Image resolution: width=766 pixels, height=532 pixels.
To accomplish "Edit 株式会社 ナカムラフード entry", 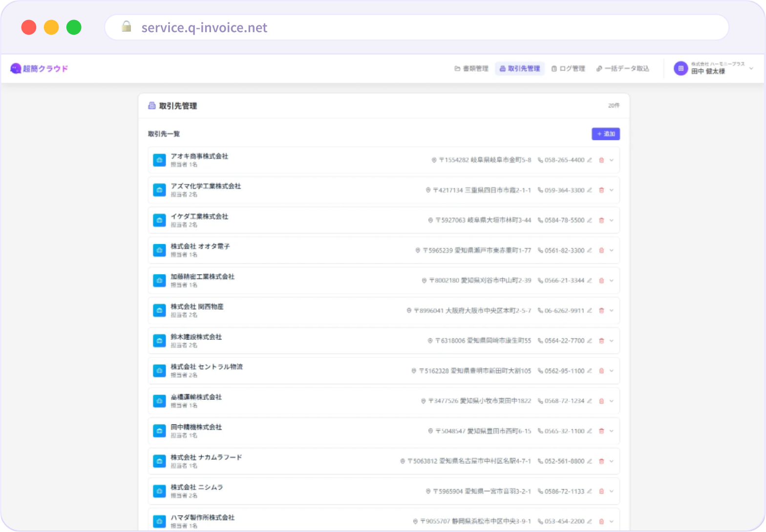I will click(590, 461).
